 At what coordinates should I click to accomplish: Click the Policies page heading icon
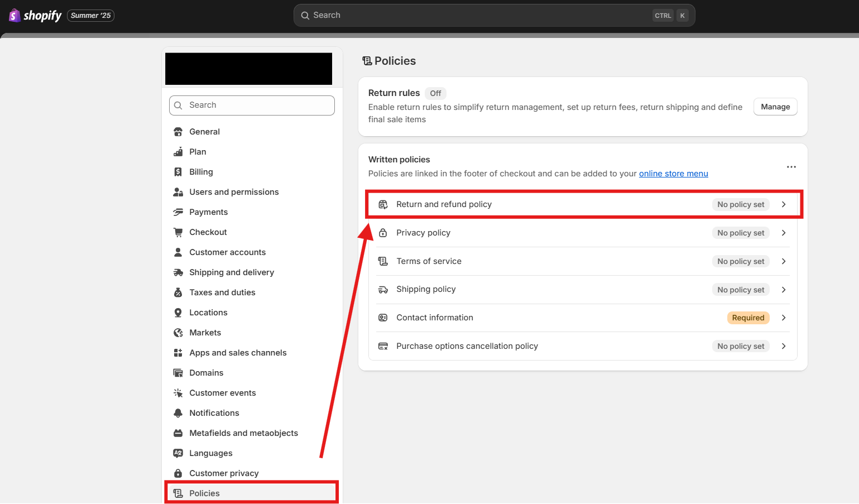(x=367, y=61)
